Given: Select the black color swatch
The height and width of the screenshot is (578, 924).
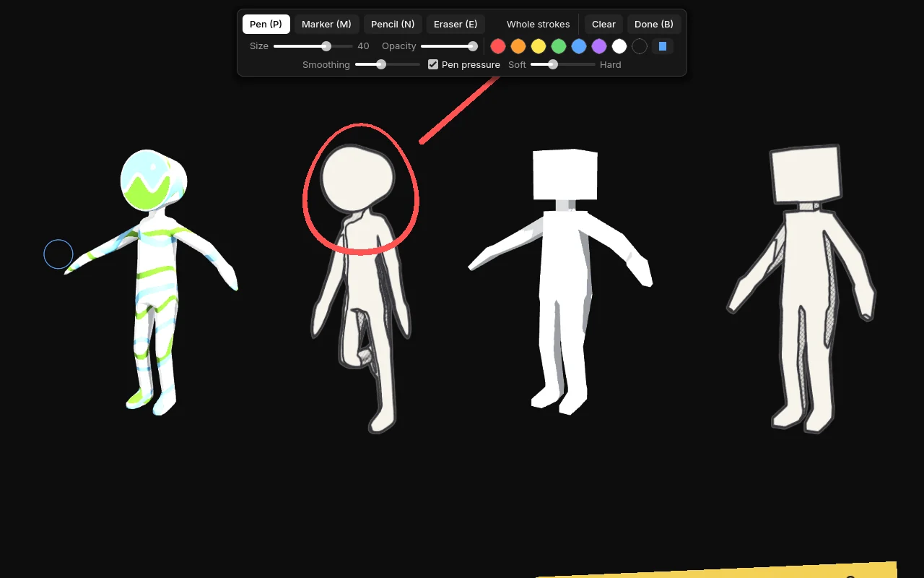Looking at the screenshot, I should pos(640,46).
